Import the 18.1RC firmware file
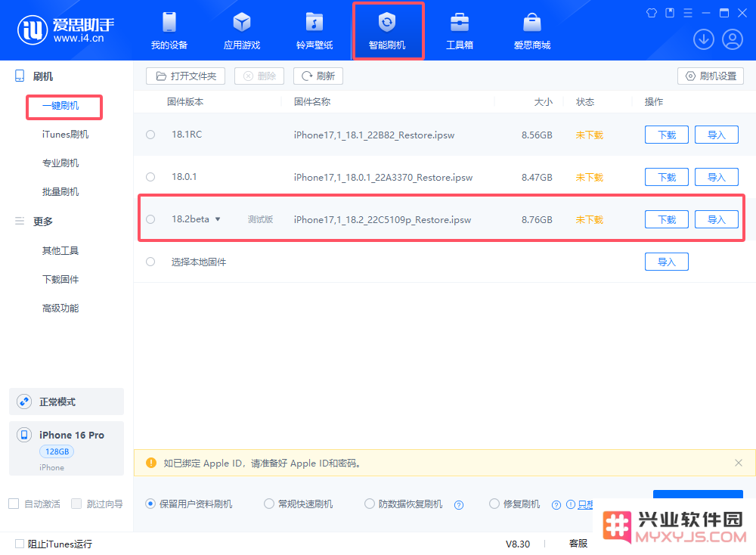The width and height of the screenshot is (756, 555). (717, 135)
